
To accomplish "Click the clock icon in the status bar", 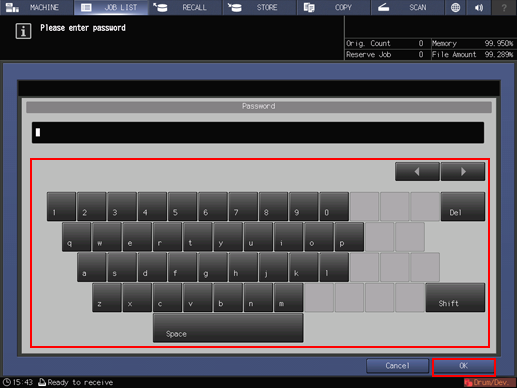I will coord(7,382).
